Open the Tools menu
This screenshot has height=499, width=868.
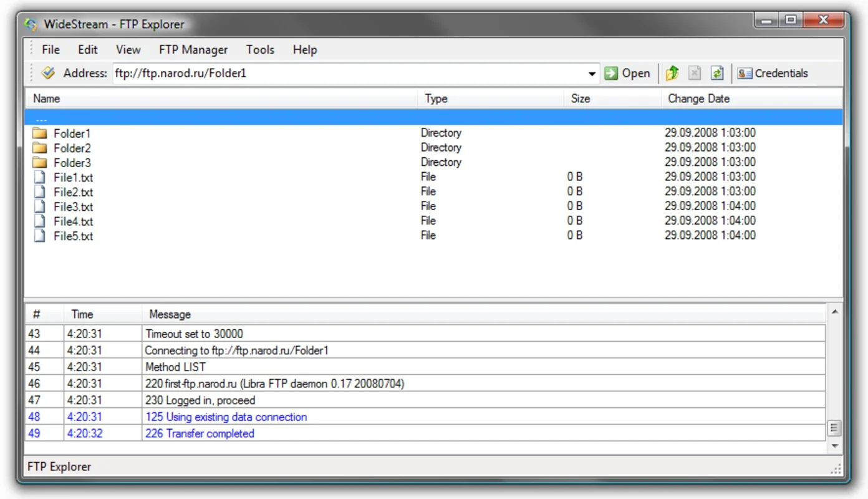point(260,50)
